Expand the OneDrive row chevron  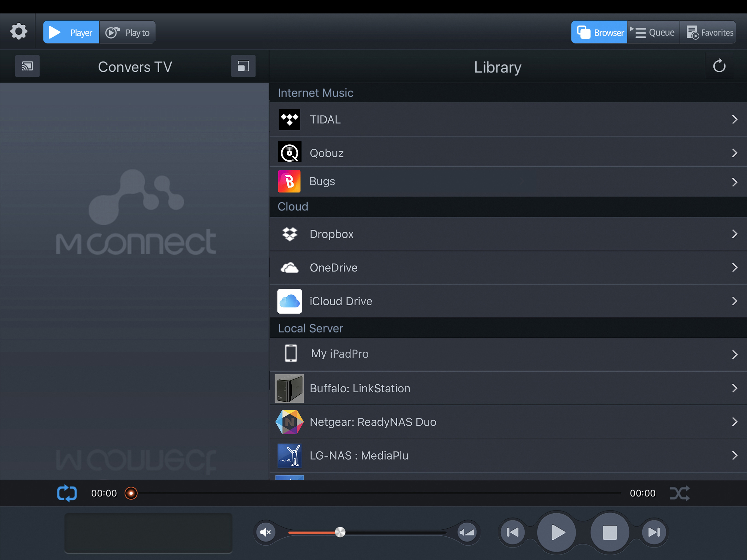point(734,268)
